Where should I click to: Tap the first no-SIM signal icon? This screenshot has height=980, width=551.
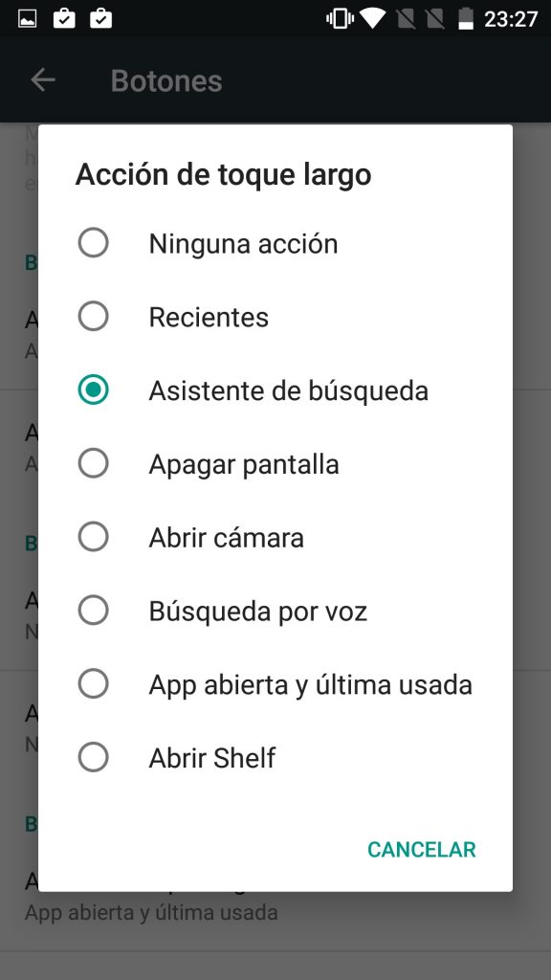click(406, 19)
